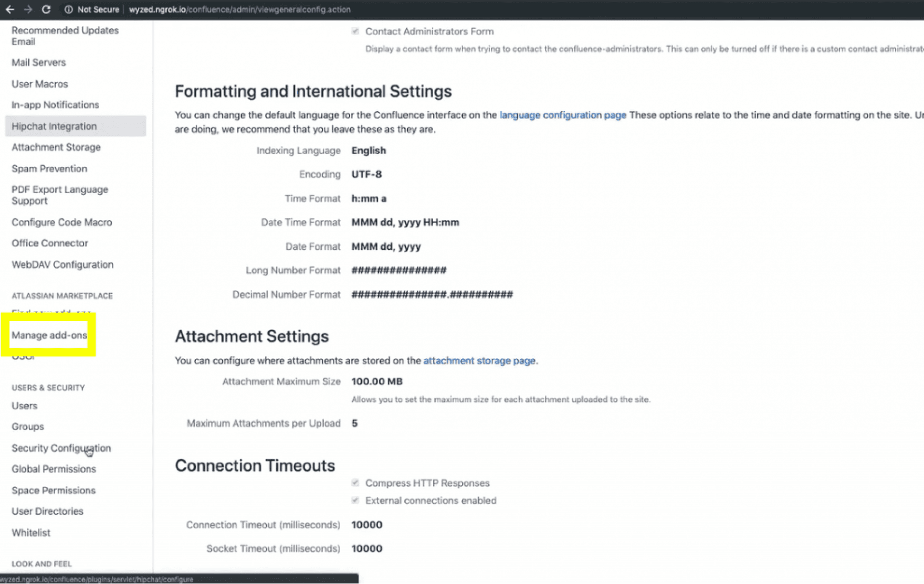Toggle Compress HTTP Responses checkbox
924x584 pixels.
(x=355, y=483)
